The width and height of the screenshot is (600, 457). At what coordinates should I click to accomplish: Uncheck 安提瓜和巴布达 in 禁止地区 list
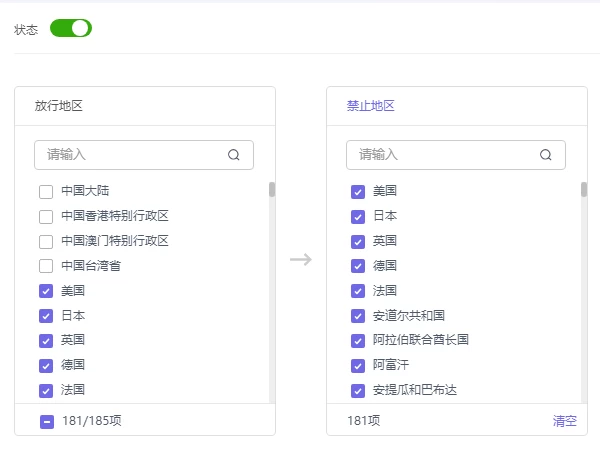(x=358, y=390)
